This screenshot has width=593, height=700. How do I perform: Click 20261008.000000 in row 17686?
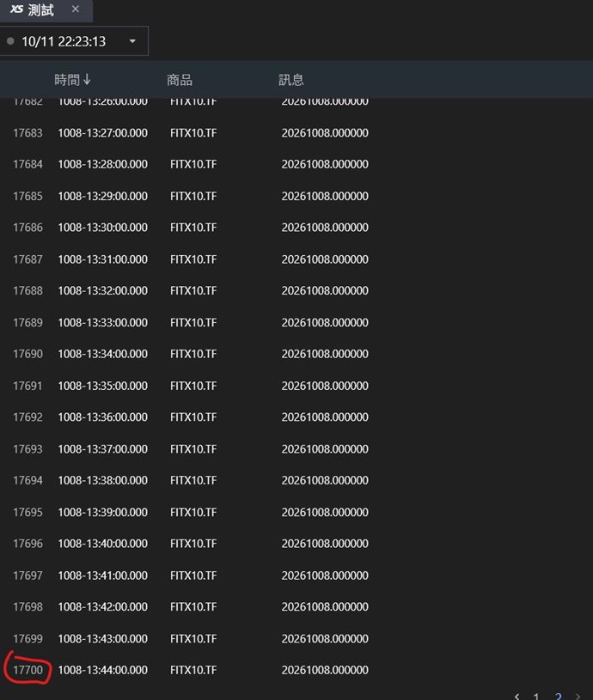[x=325, y=228]
